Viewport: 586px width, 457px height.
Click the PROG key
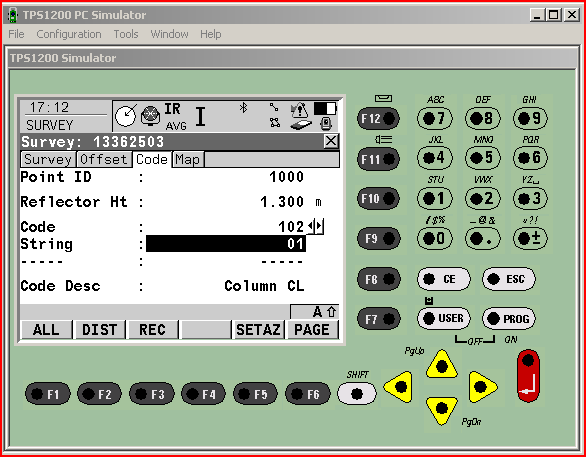click(509, 318)
